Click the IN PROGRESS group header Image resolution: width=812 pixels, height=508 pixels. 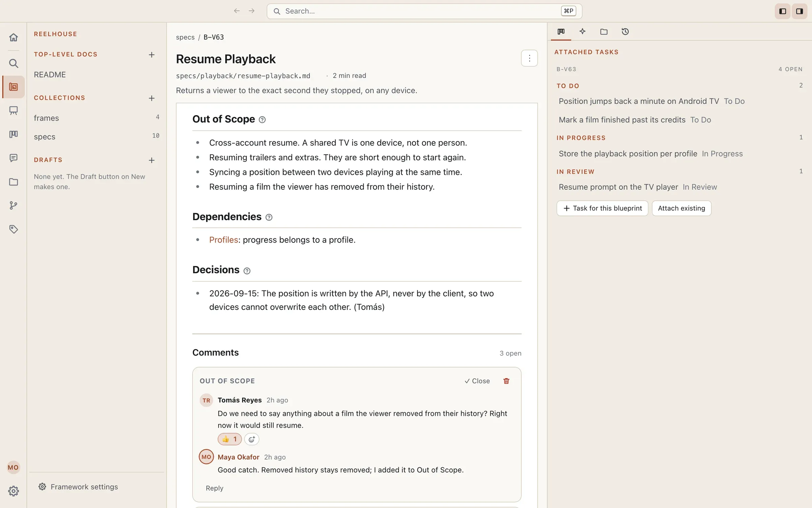tap(581, 138)
